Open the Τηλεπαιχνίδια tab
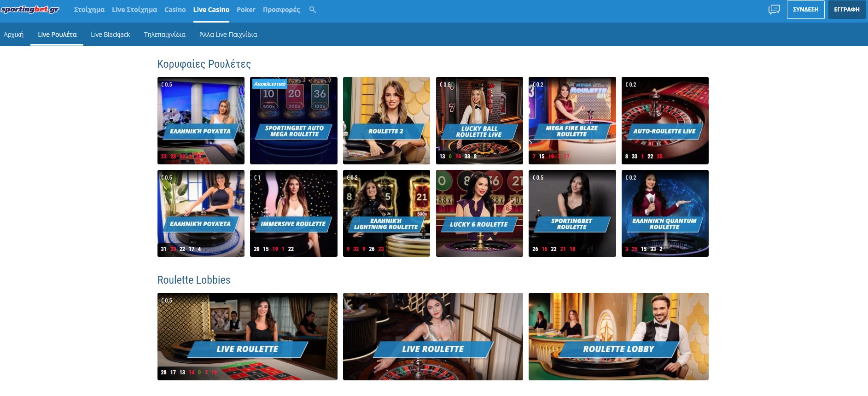The image size is (868, 396). coord(165,35)
